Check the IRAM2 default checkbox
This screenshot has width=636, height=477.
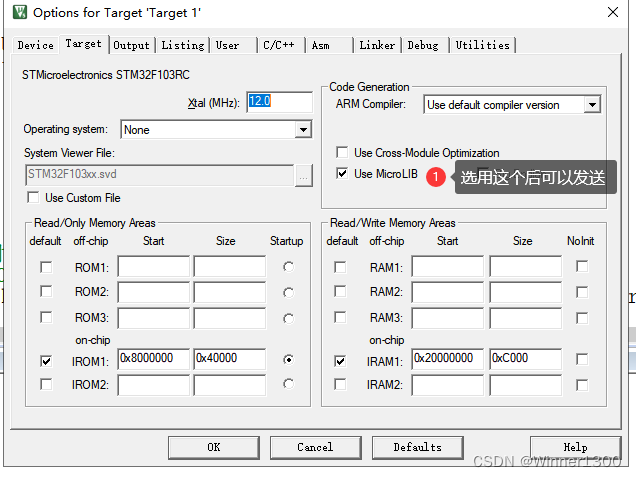pyautogui.click(x=340, y=384)
